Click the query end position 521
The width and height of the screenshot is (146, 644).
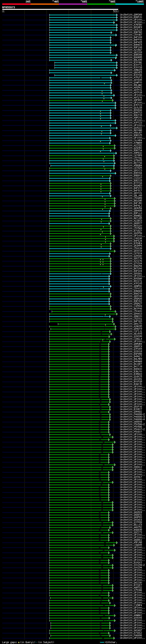point(115,11)
